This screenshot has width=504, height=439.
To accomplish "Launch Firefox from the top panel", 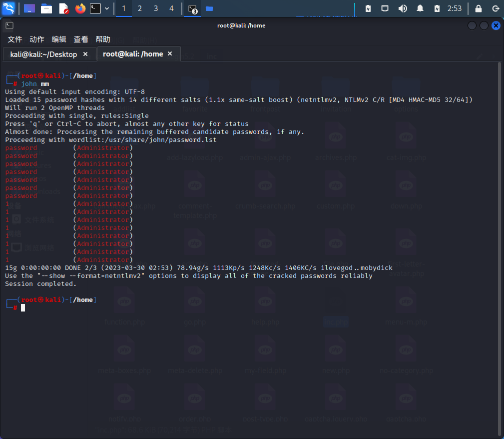I will [80, 8].
